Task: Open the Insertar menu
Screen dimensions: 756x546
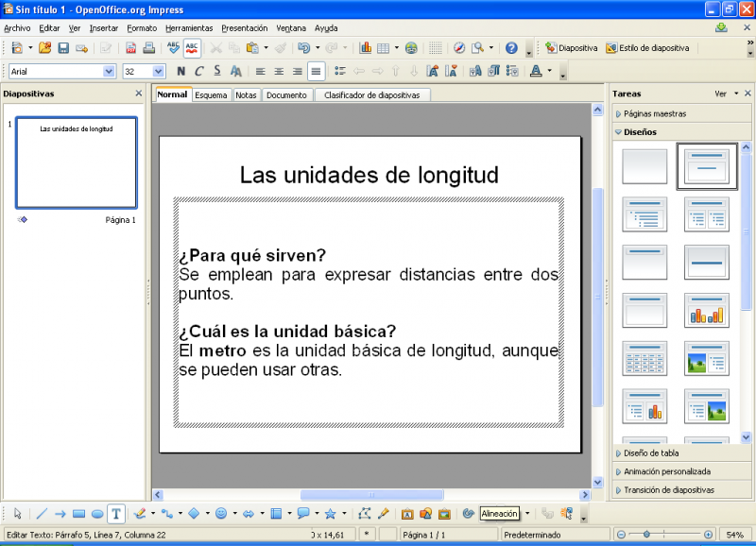Action: click(104, 28)
